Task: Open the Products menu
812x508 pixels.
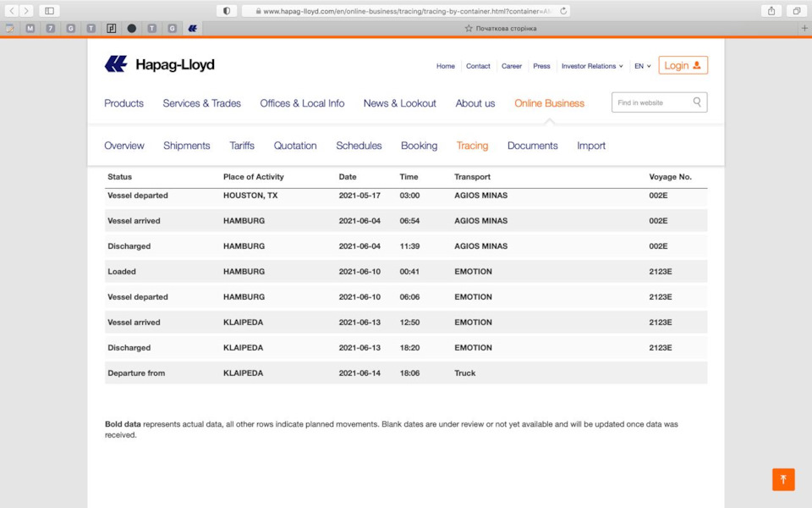Action: (x=123, y=103)
